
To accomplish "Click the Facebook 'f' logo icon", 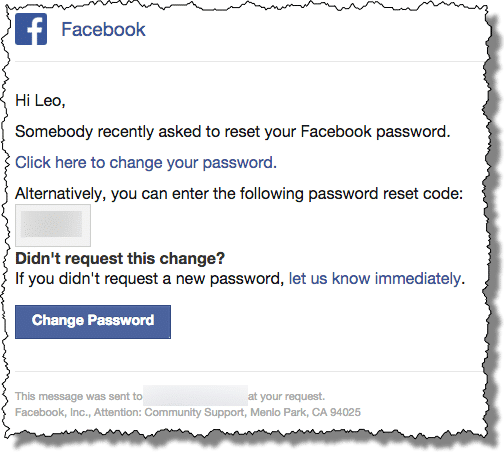I will 31,29.
